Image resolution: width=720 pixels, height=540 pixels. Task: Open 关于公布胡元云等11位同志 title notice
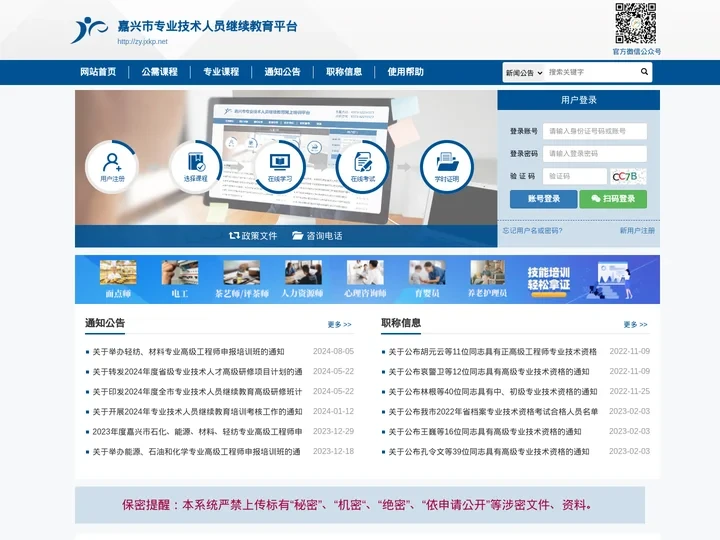point(493,352)
